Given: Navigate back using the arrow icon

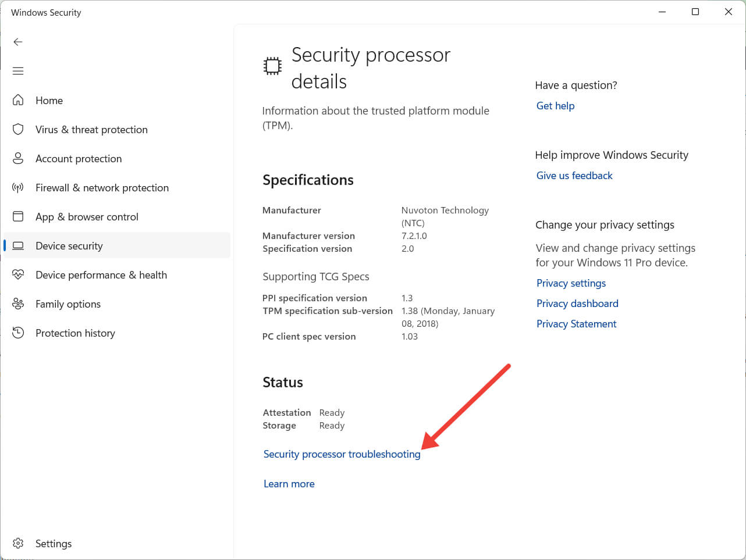Looking at the screenshot, I should point(18,42).
